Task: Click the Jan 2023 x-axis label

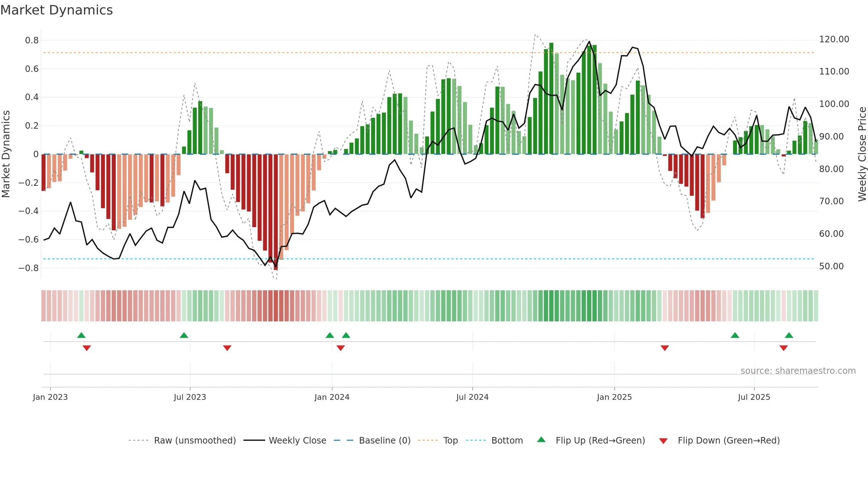Action: [x=50, y=397]
